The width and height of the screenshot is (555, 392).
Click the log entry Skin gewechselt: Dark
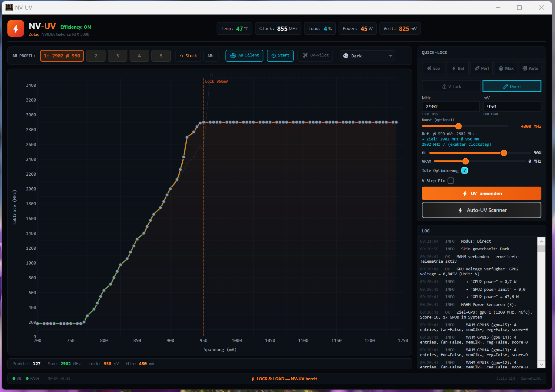pos(485,249)
